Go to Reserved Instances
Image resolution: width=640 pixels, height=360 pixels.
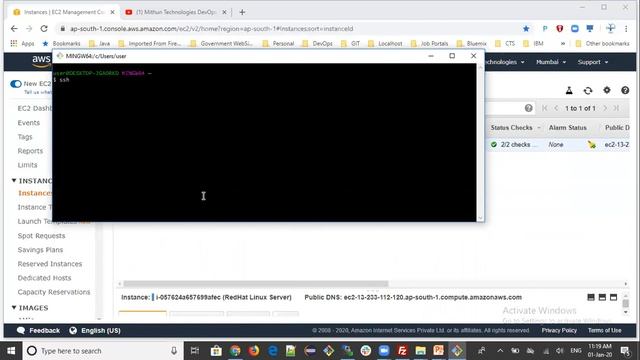pos(49,264)
